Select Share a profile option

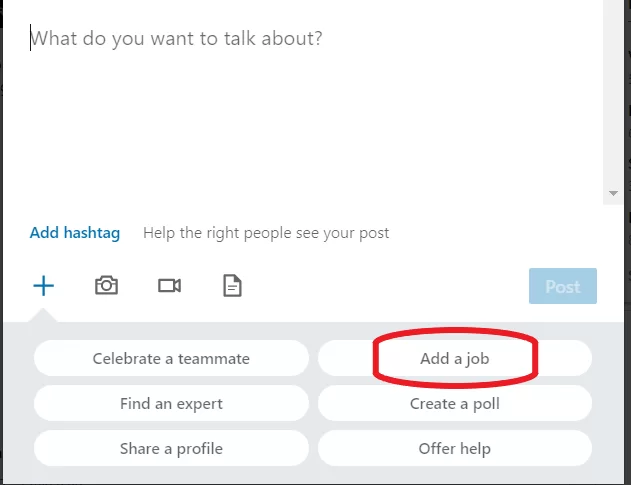(171, 448)
